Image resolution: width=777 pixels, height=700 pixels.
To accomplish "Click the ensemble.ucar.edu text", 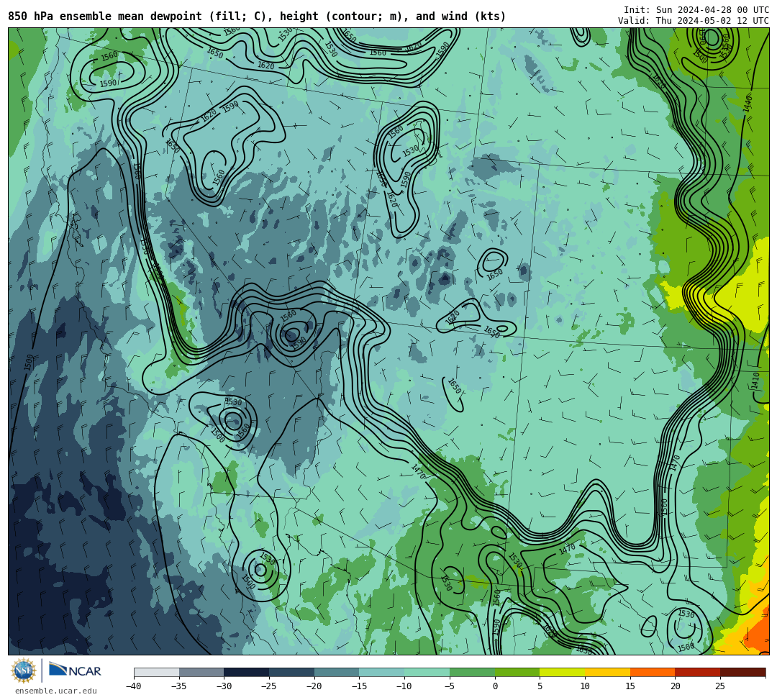I will [x=56, y=691].
